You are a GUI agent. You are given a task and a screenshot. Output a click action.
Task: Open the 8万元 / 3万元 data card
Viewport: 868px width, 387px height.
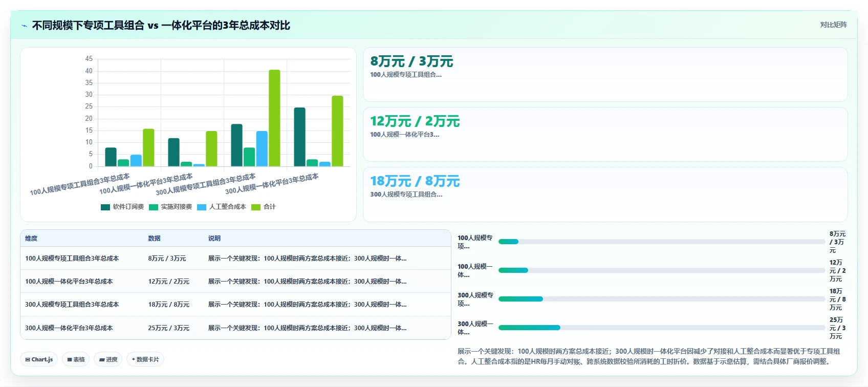[x=605, y=75]
